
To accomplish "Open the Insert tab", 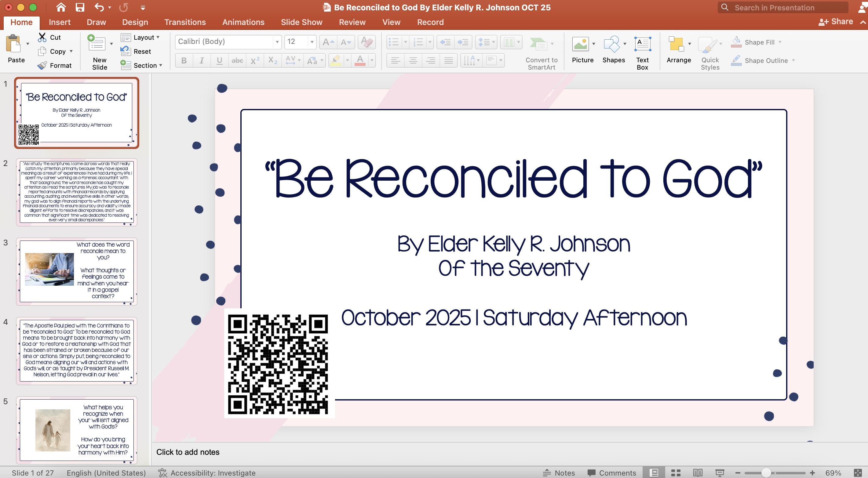I will point(60,22).
